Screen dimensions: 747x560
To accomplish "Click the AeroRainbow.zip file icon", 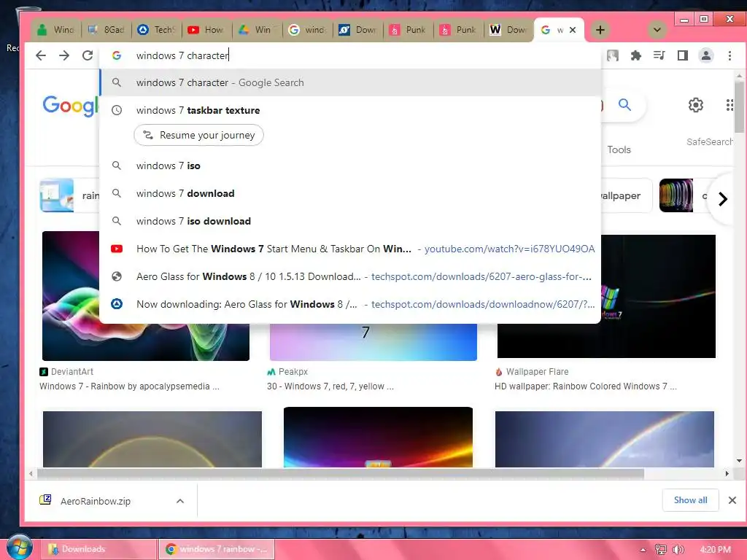I will (x=45, y=500).
